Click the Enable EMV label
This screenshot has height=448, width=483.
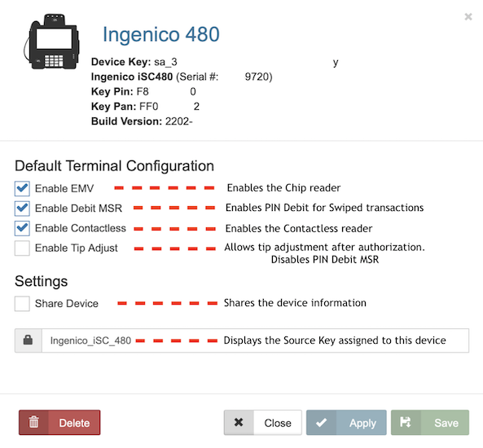click(x=64, y=188)
